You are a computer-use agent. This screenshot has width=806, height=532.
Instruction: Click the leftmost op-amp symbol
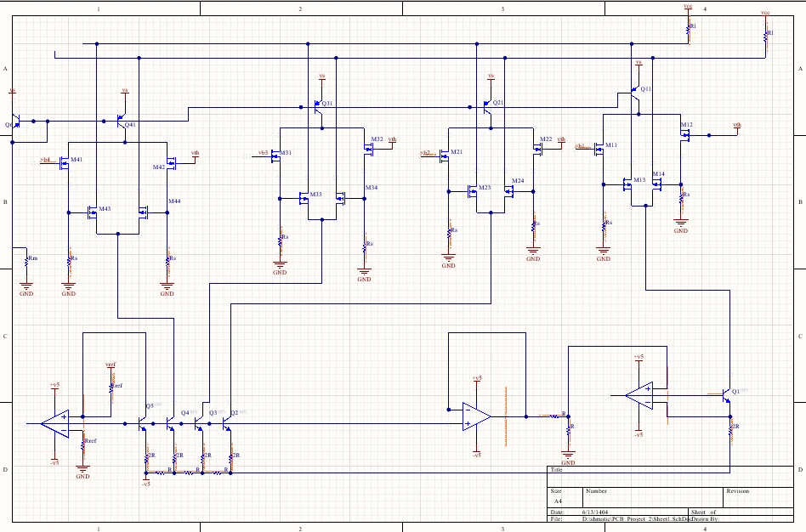coord(56,422)
